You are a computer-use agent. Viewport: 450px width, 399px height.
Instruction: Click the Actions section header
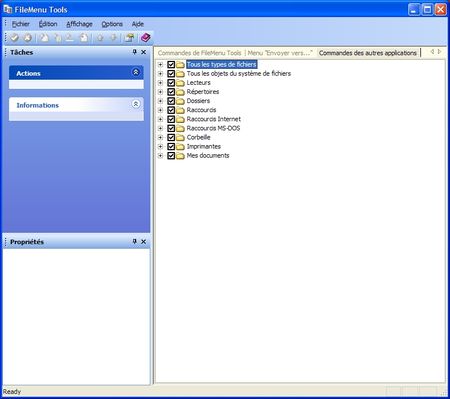[x=76, y=73]
